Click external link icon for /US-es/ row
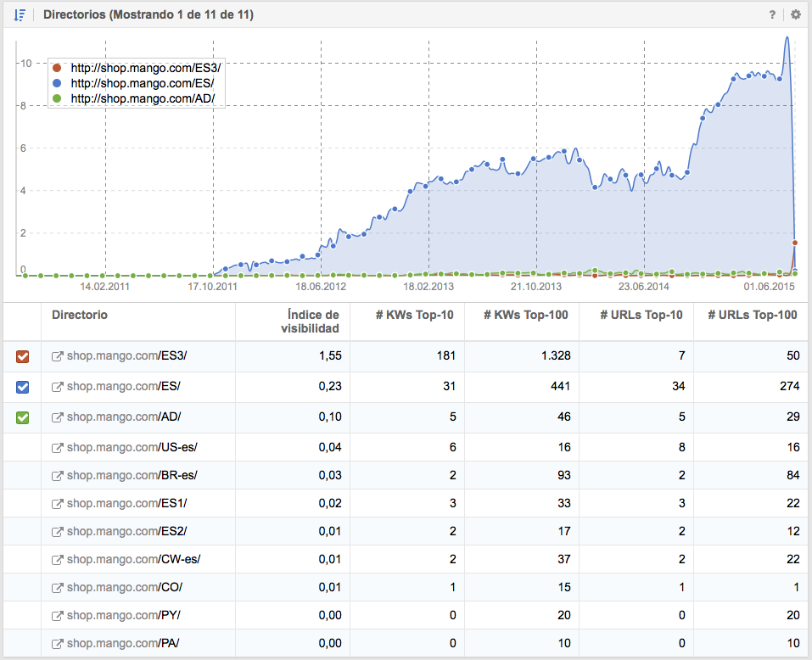Screen dimensions: 812x660 coord(57,448)
